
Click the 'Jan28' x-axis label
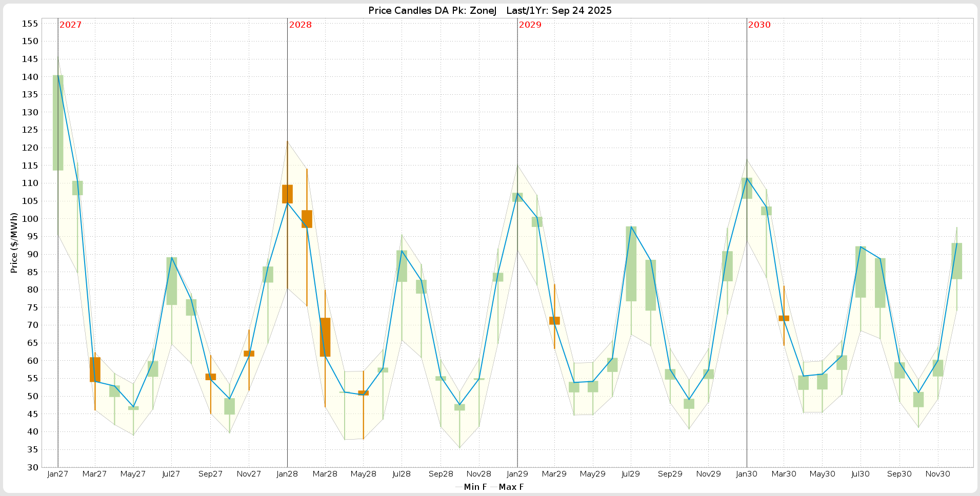coord(287,474)
